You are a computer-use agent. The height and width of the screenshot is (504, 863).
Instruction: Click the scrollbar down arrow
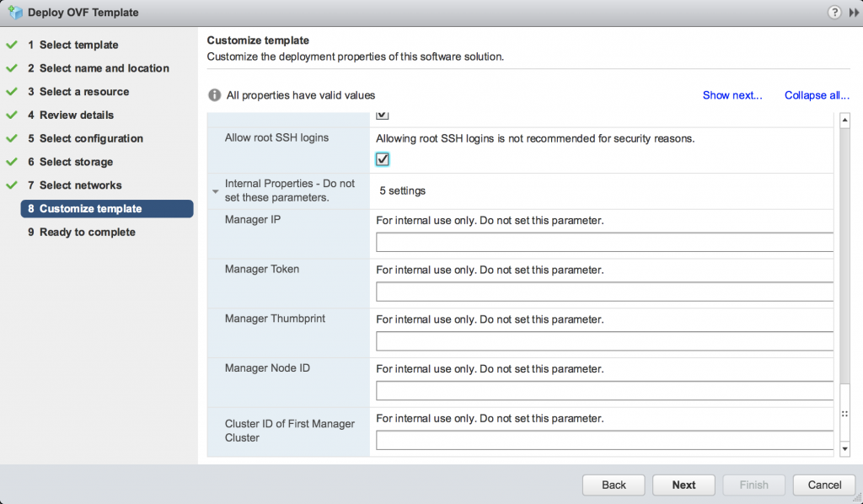pyautogui.click(x=844, y=449)
